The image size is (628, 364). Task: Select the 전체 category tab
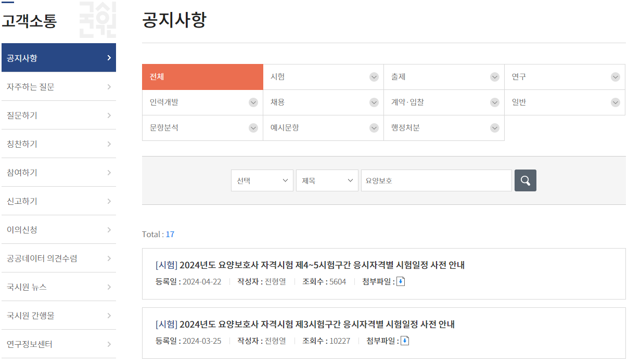click(x=202, y=76)
